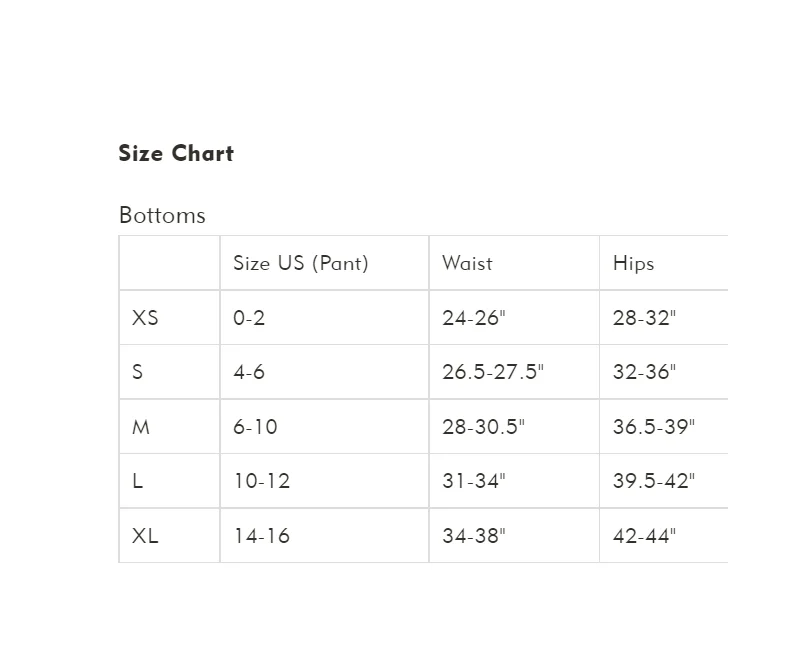This screenshot has width=788, height=672.
Task: Click the Size Chart heading
Action: [176, 154]
